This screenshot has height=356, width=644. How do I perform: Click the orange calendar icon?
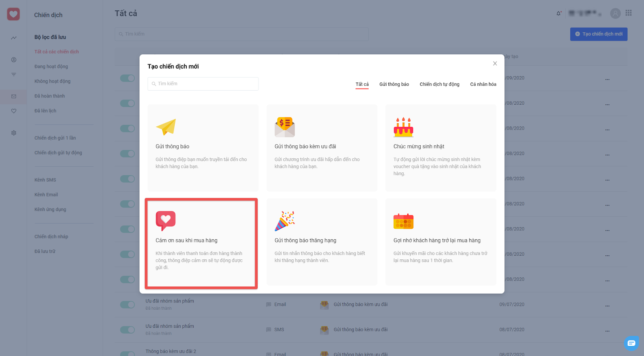pyautogui.click(x=403, y=221)
